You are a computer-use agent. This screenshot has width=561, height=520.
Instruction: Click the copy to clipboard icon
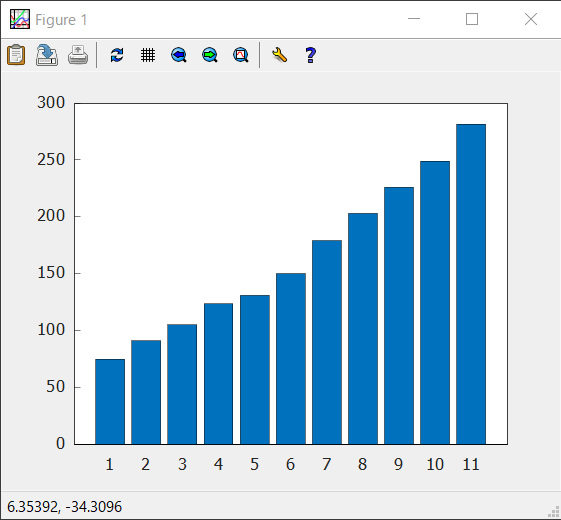click(x=16, y=55)
